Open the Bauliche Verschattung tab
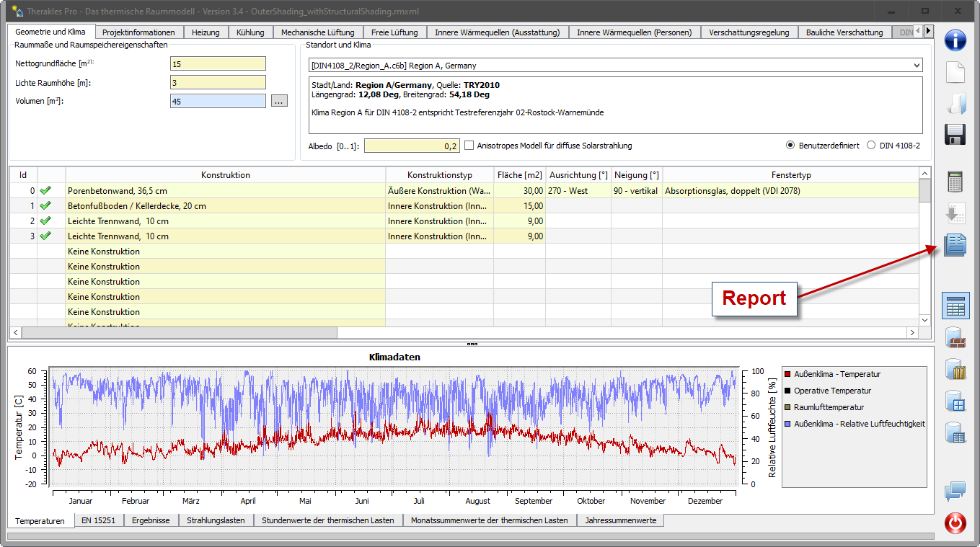Screen dimensions: 980x547 844,32
